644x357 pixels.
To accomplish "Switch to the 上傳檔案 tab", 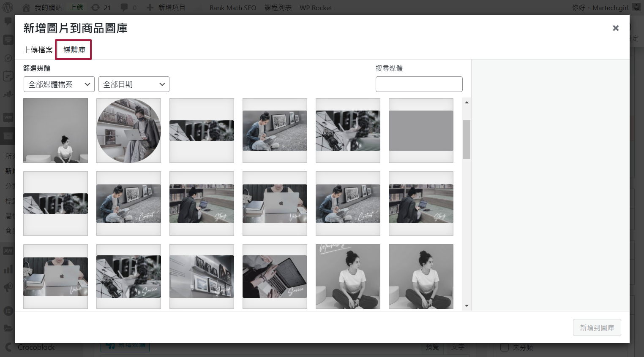I will (x=38, y=50).
